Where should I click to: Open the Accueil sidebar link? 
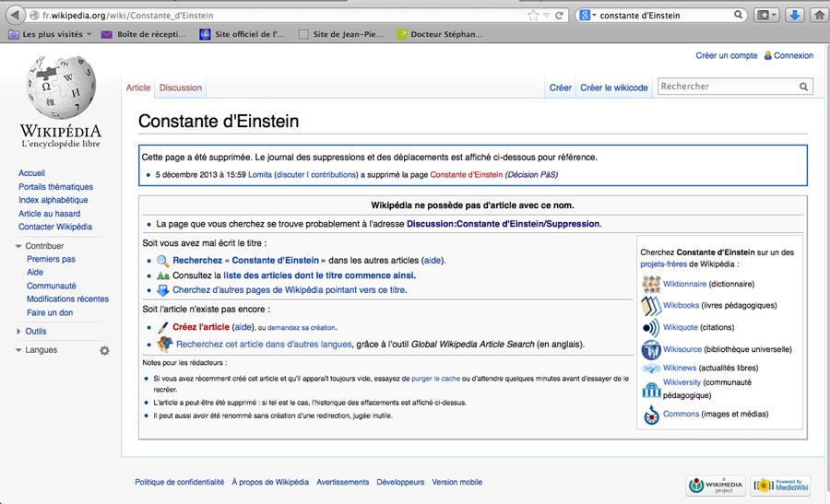point(31,173)
